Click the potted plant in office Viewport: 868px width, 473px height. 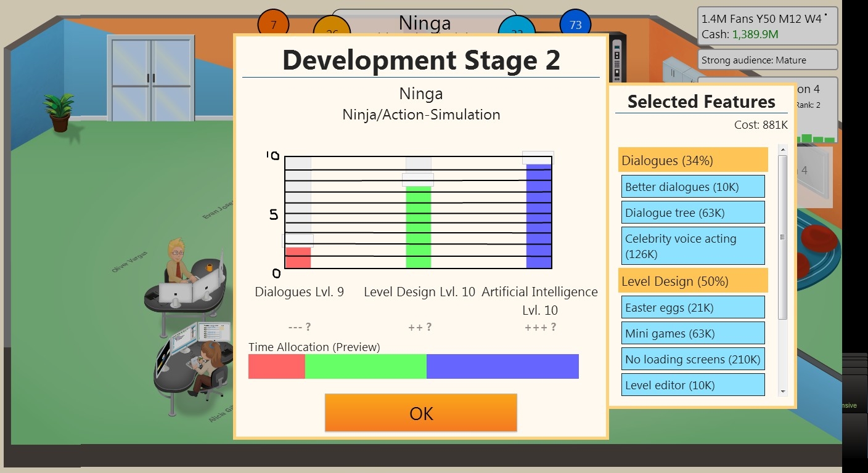click(x=60, y=111)
